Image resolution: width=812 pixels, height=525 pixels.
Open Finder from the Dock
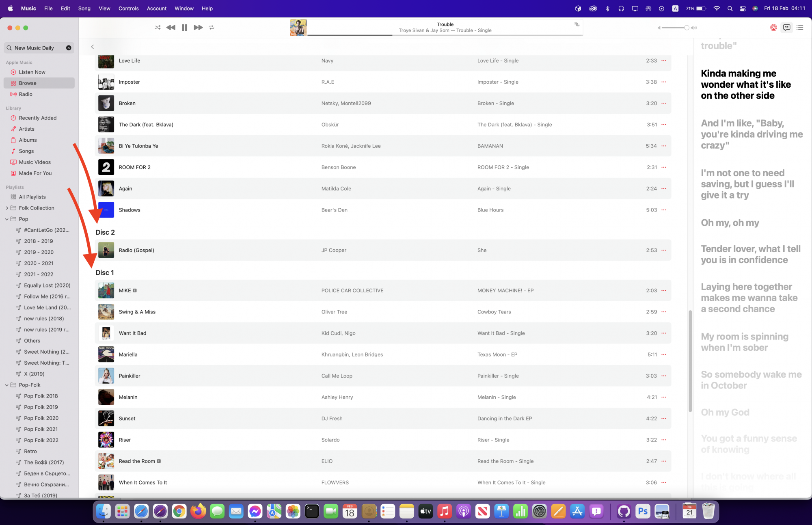point(103,511)
